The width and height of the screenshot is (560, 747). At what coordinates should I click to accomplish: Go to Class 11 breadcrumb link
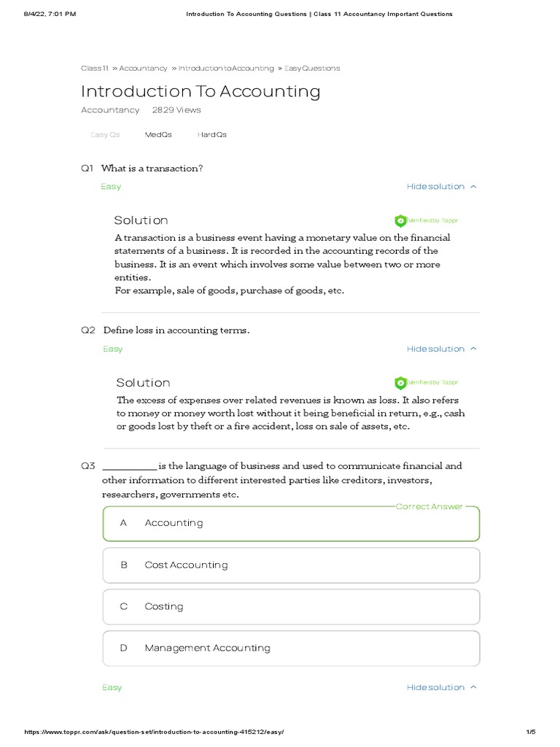pyautogui.click(x=95, y=69)
